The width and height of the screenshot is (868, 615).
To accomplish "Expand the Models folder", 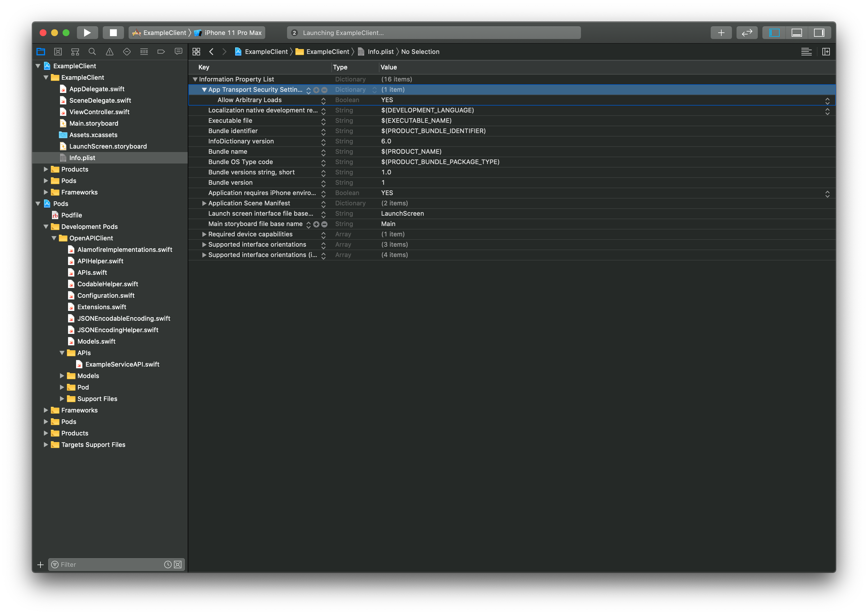I will click(x=62, y=376).
